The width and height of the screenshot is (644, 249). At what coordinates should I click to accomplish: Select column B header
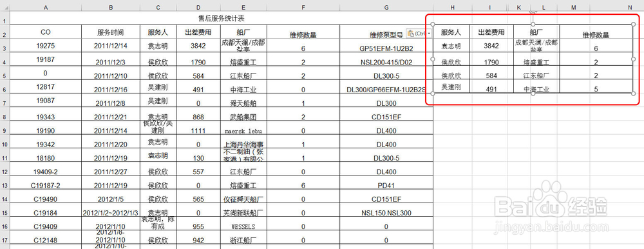click(x=111, y=7)
